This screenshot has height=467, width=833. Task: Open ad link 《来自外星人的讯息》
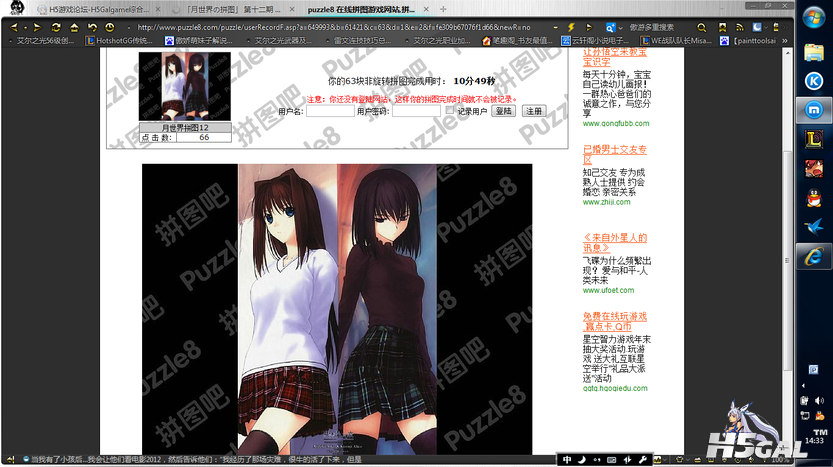[615, 243]
